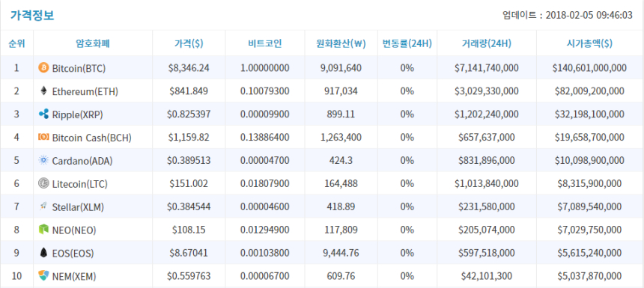Image resolution: width=644 pixels, height=288 pixels.
Task: Click the NEM shield icon
Action: [x=43, y=276]
